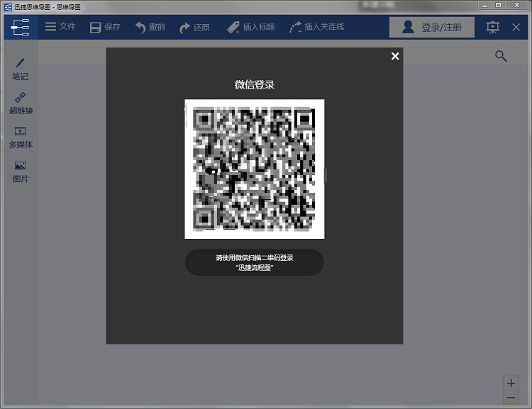Image resolution: width=532 pixels, height=409 pixels.
Task: Click 插入关连线 in toolbar
Action: pyautogui.click(x=317, y=27)
